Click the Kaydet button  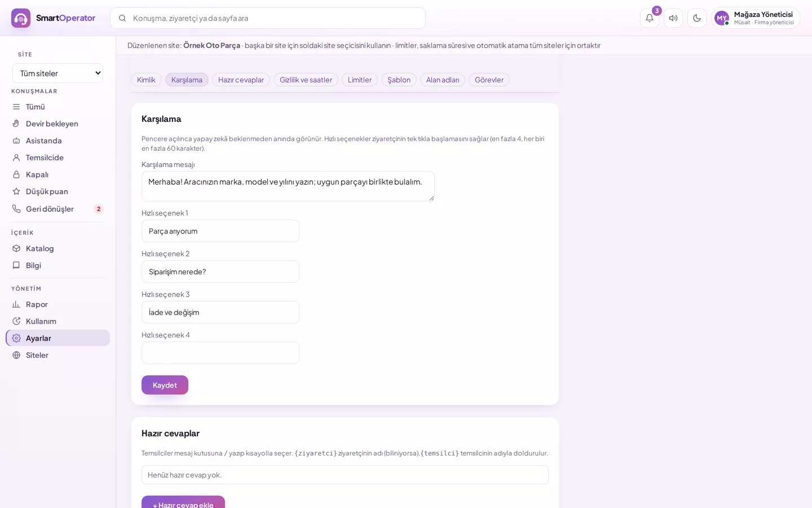click(x=165, y=385)
